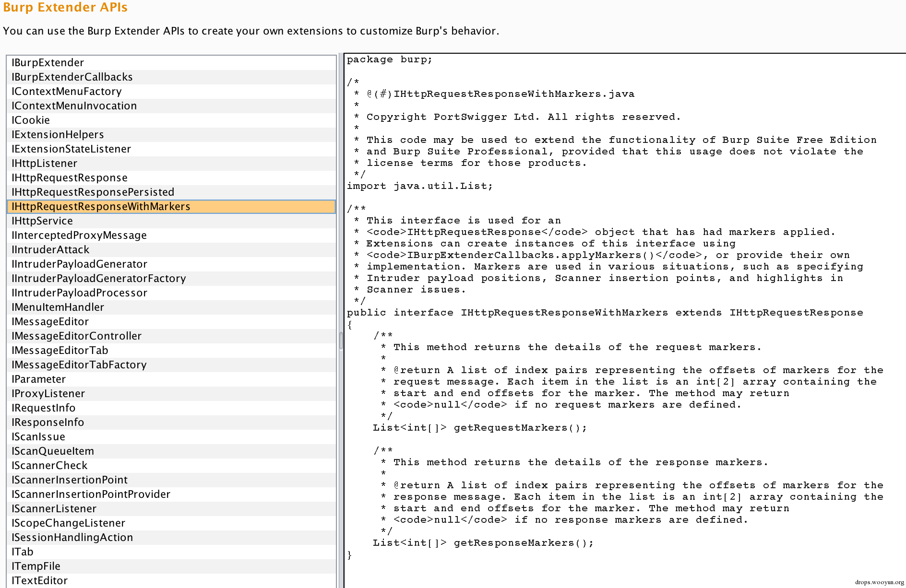
Task: Open IScanIssue in the API list
Action: point(171,437)
